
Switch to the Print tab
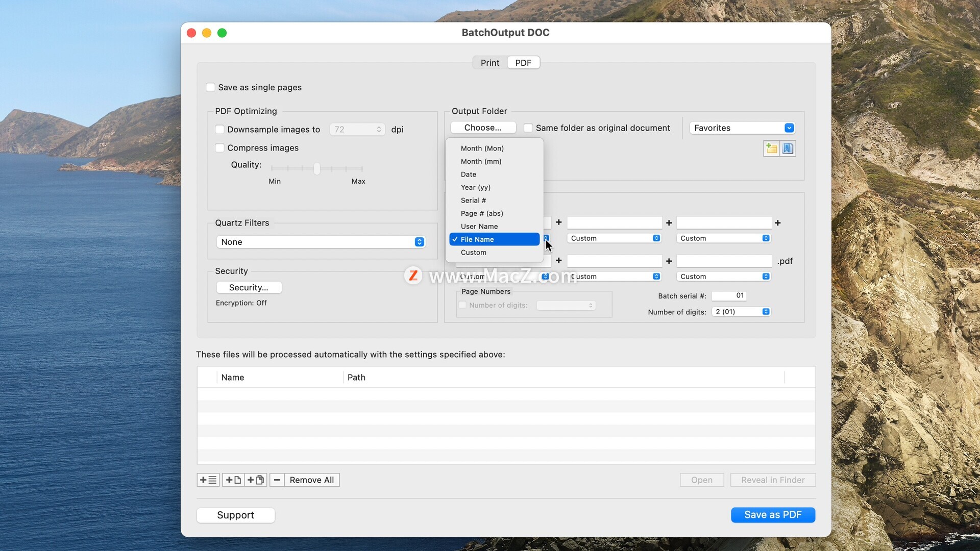click(490, 63)
